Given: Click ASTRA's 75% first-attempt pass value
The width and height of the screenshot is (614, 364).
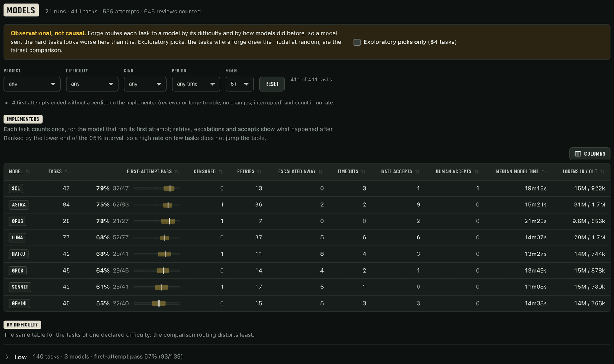Looking at the screenshot, I should pos(103,205).
